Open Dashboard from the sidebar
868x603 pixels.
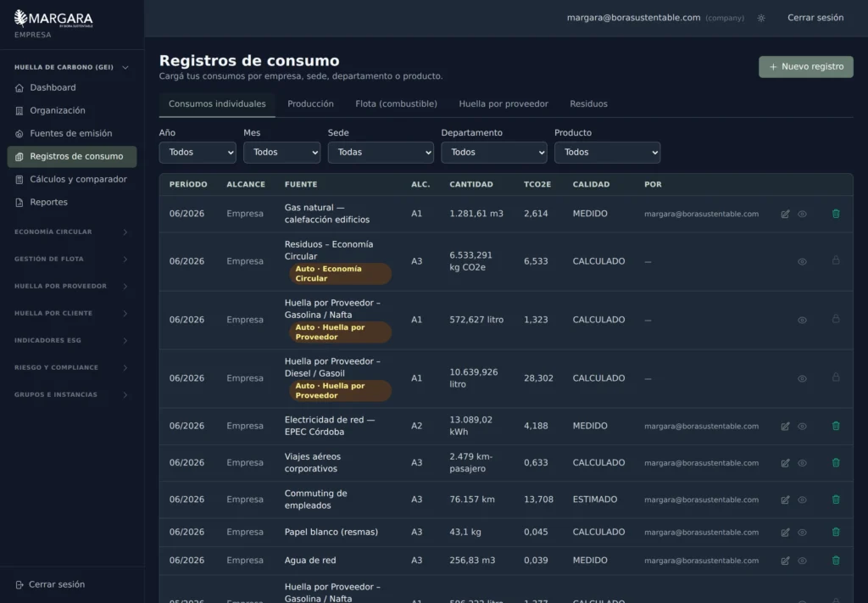[x=72, y=88]
